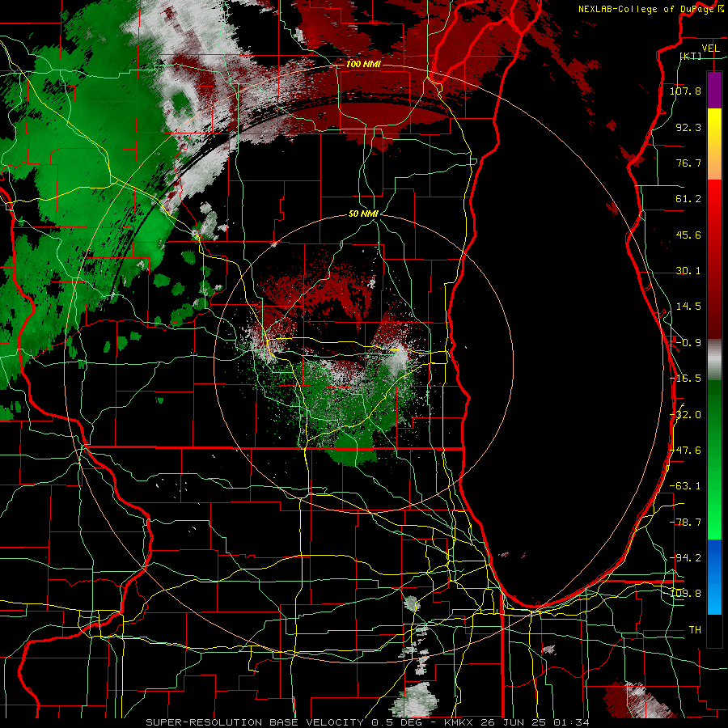Click the "KMKX 26 JUN 25 01:34" timestamp

[x=517, y=722]
